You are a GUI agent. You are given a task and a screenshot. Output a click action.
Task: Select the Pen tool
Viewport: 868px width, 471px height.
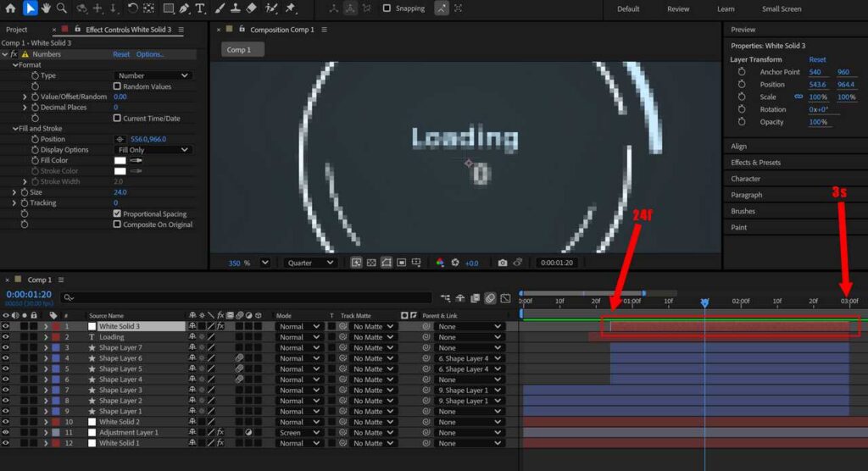coord(184,8)
